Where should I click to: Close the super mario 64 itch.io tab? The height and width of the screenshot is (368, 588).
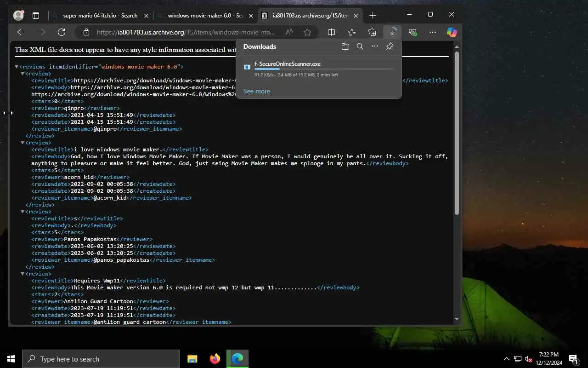point(146,16)
